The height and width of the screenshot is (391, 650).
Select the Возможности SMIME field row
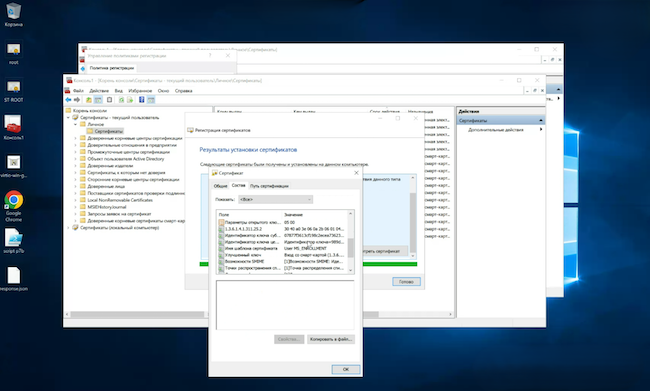(x=283, y=262)
